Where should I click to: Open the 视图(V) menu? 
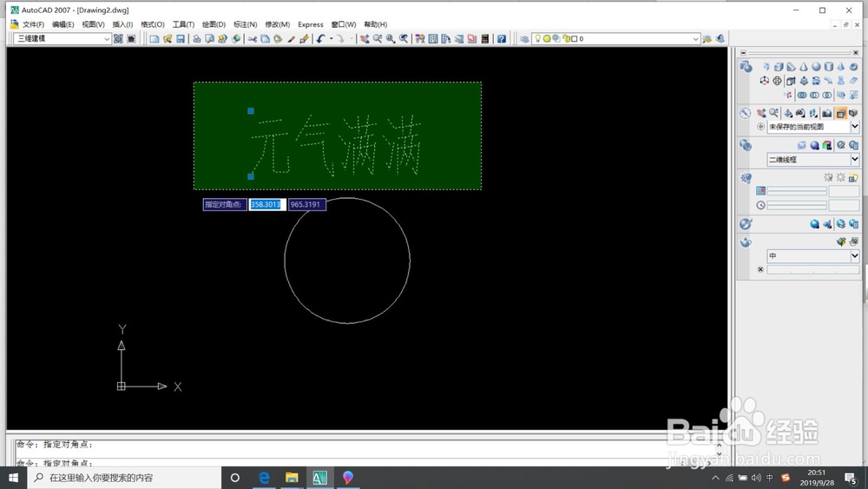click(93, 24)
